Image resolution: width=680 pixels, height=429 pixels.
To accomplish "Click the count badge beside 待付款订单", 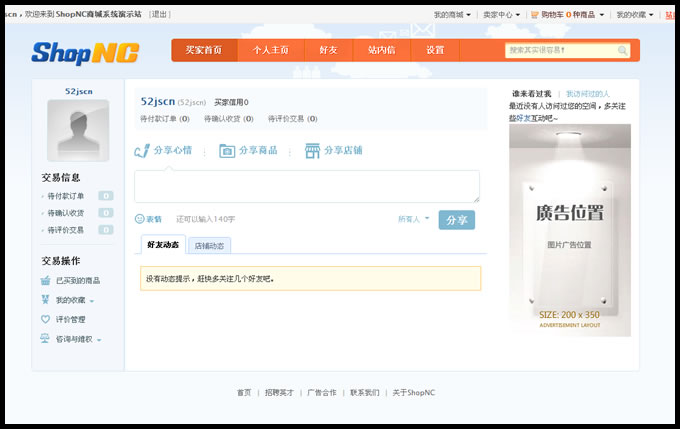I will pos(106,196).
